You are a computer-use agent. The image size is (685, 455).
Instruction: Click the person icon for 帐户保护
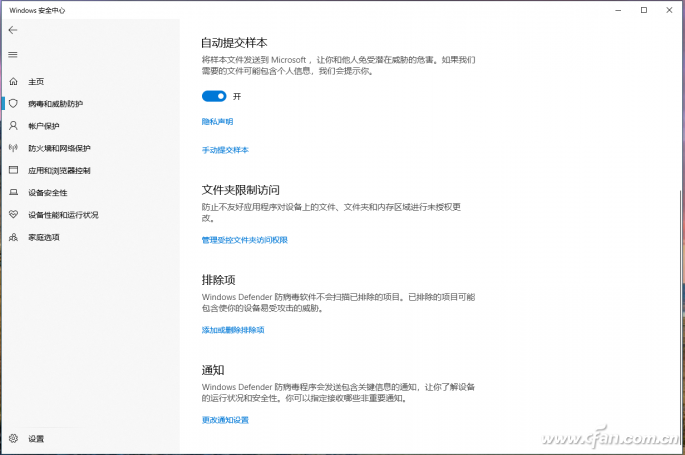click(x=14, y=126)
